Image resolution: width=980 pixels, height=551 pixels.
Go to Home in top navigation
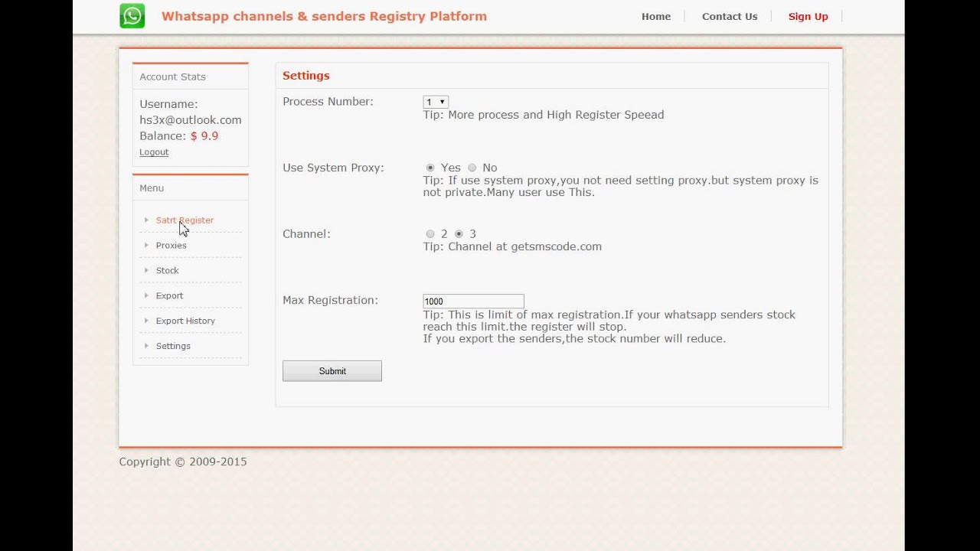(656, 17)
